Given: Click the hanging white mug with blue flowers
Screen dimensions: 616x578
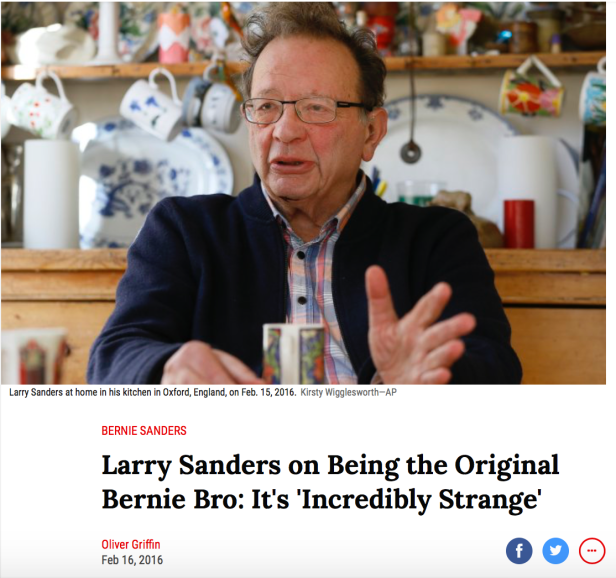Looking at the screenshot, I should [x=153, y=104].
